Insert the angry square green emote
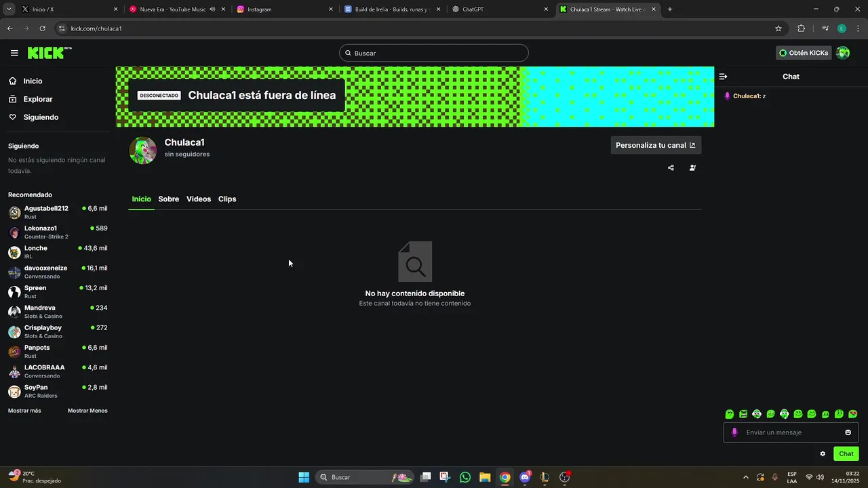The image size is (868, 488). pos(743,414)
